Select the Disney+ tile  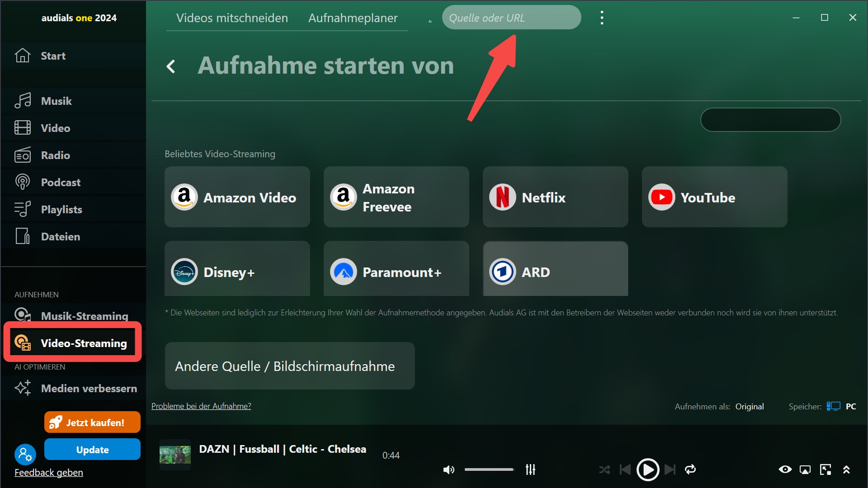237,269
